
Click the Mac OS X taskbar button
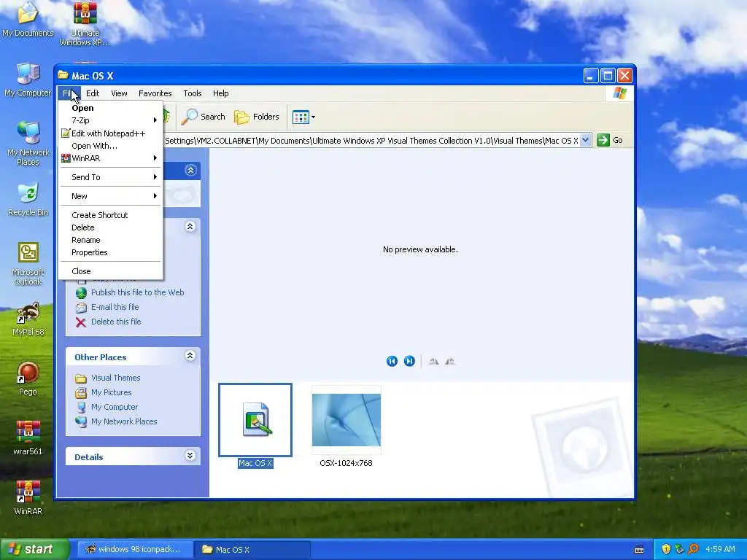coord(252,550)
